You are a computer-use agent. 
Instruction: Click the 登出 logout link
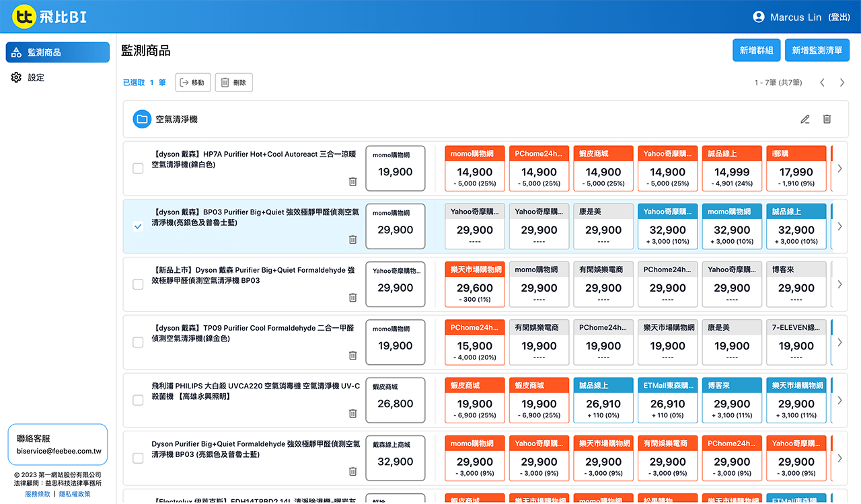(839, 17)
